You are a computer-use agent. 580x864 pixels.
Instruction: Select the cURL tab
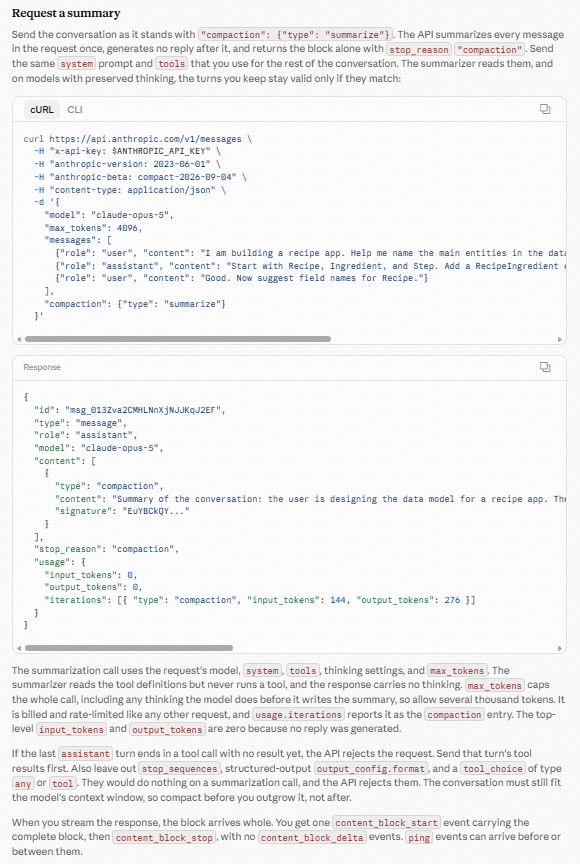(x=42, y=110)
